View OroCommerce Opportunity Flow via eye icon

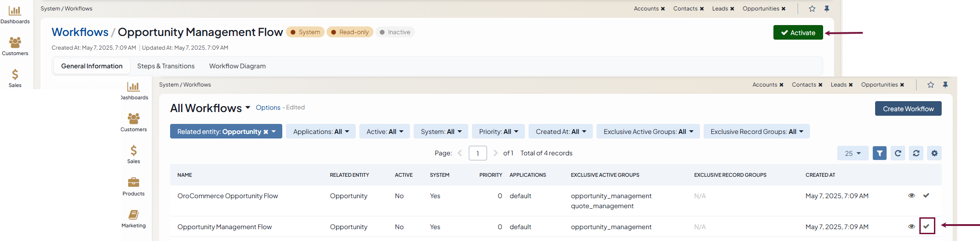tap(911, 195)
